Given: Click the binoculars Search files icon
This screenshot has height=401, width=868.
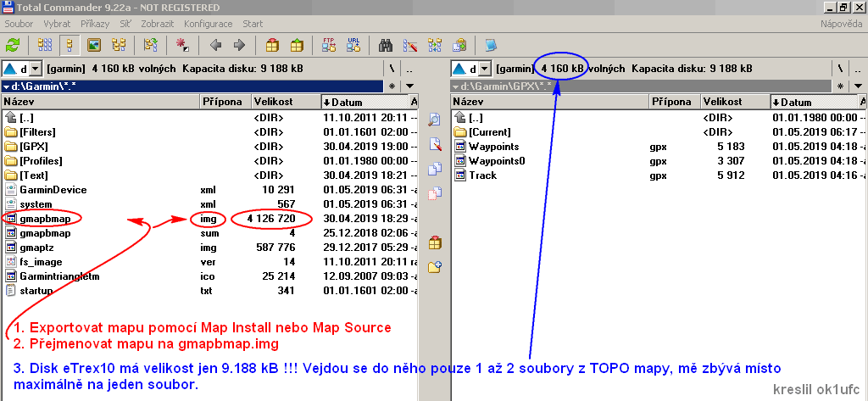Looking at the screenshot, I should (386, 45).
